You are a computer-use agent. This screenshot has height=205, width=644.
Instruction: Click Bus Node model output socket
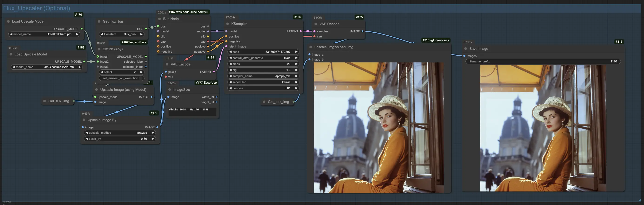click(208, 31)
